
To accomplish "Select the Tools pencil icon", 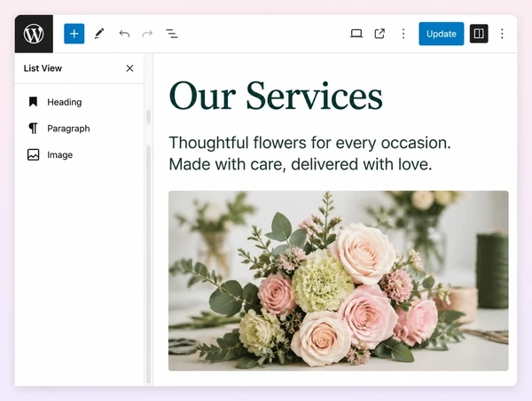I will click(99, 34).
